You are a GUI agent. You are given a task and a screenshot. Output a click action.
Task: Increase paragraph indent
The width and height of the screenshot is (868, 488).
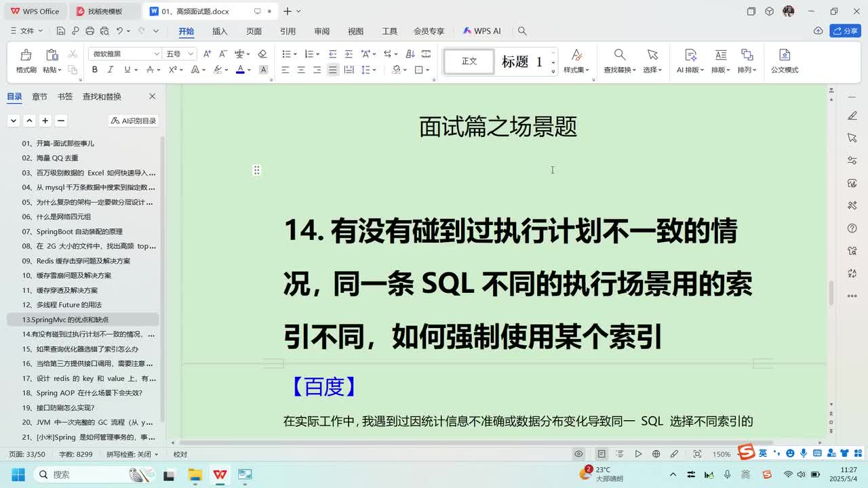[349, 54]
